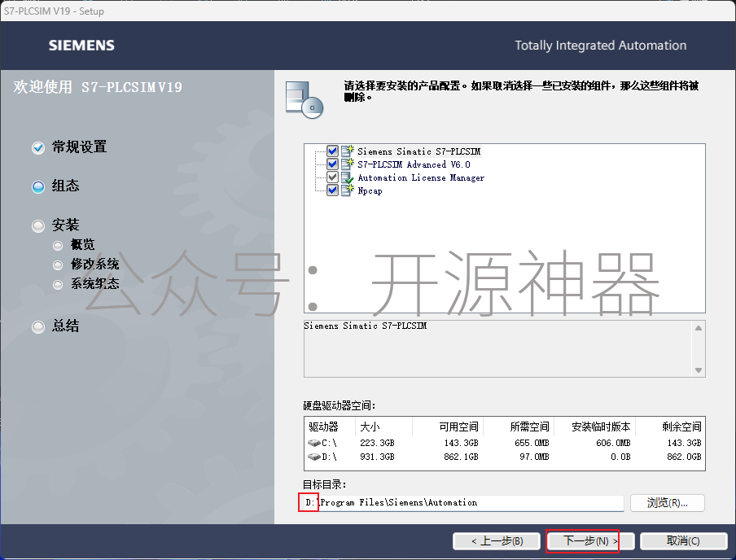Click the component icon beside S7-PLCSIM Advanced V6.0
Screen dimensions: 736x560
click(x=348, y=164)
